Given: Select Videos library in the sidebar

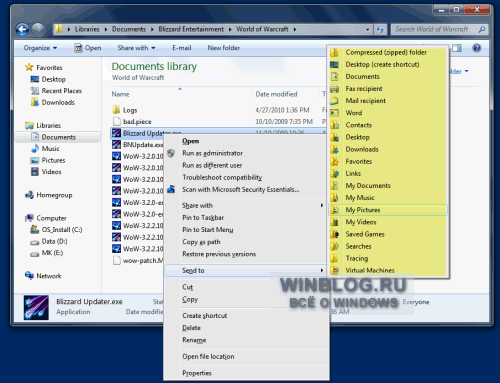Looking at the screenshot, I should coord(51,172).
